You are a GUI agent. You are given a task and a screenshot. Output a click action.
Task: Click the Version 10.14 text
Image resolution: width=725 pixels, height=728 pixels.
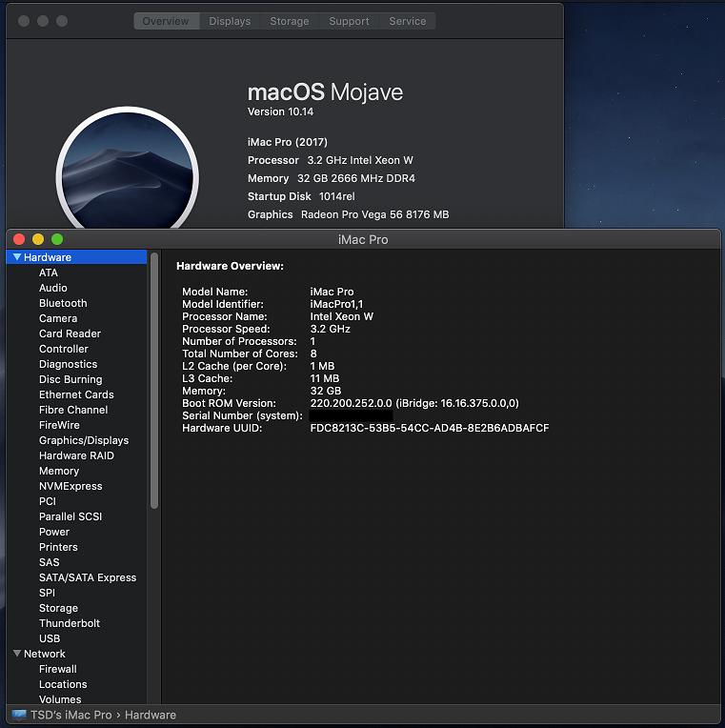pos(280,111)
